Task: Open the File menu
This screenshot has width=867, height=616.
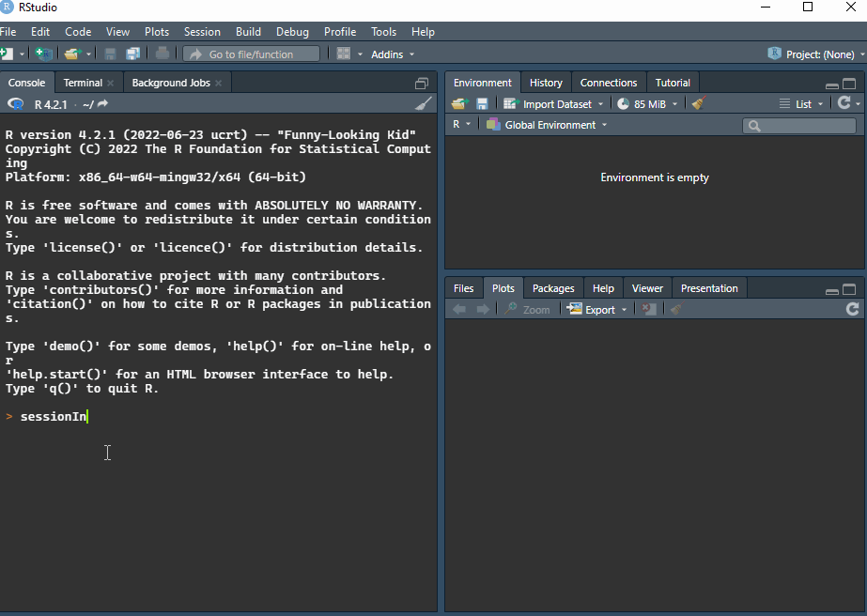Action: click(8, 32)
